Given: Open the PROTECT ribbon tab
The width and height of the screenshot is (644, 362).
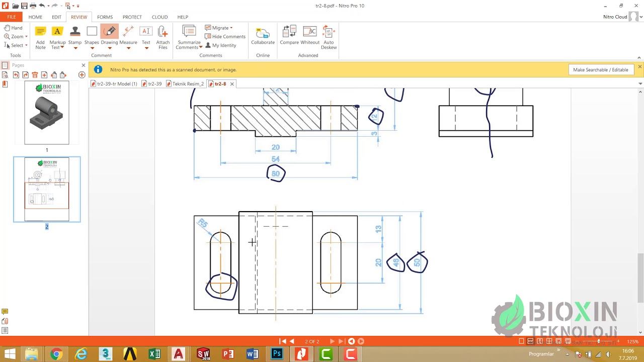Looking at the screenshot, I should [132, 17].
